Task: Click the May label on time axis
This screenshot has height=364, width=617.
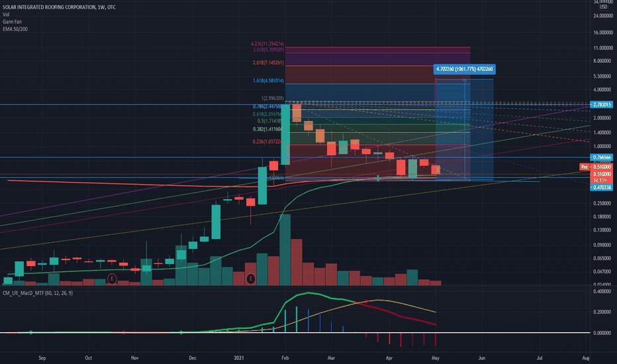Action: tap(435, 358)
